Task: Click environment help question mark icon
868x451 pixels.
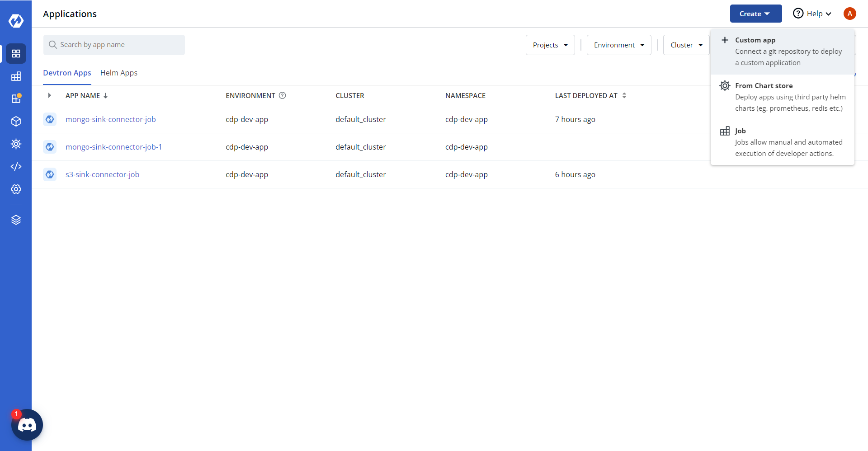Action: tap(283, 95)
